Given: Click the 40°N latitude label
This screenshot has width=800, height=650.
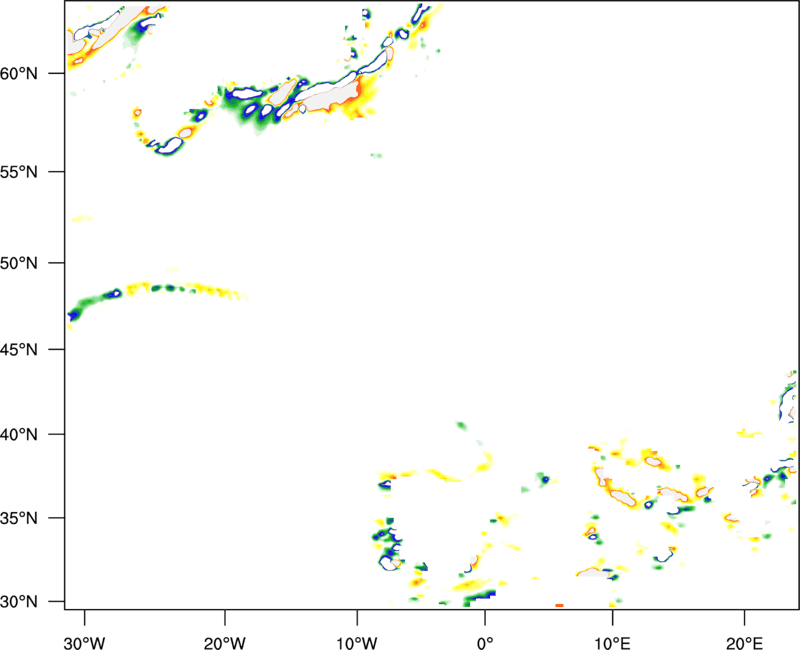Looking at the screenshot, I should [19, 435].
